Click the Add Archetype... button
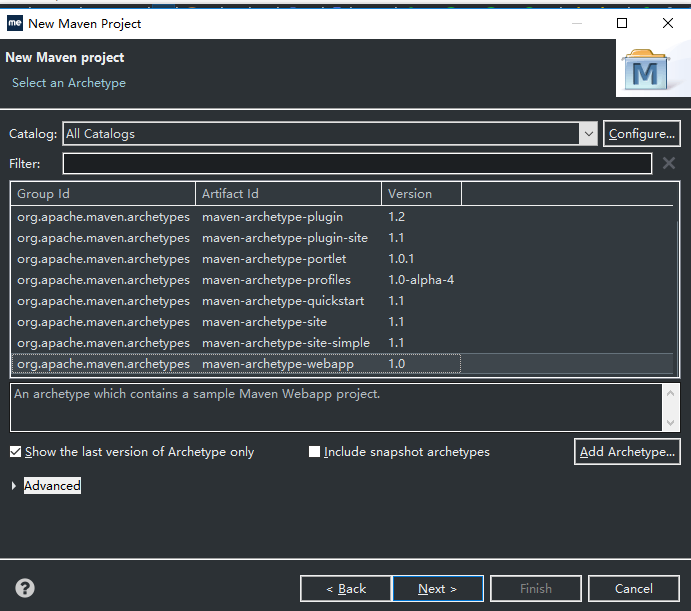This screenshot has width=691, height=611. pos(627,452)
